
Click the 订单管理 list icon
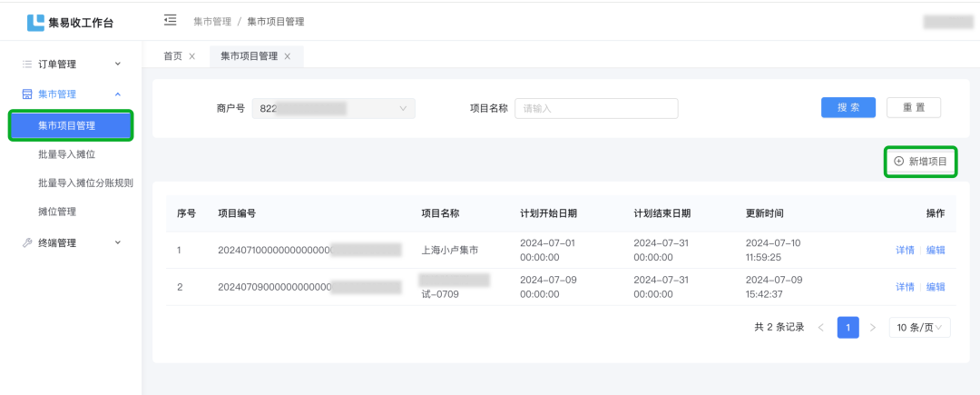tap(27, 64)
